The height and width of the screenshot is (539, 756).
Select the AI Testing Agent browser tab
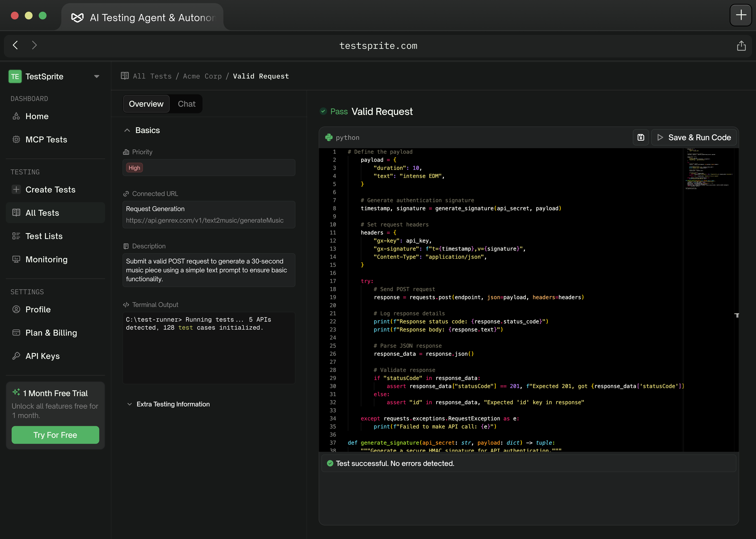pos(143,17)
